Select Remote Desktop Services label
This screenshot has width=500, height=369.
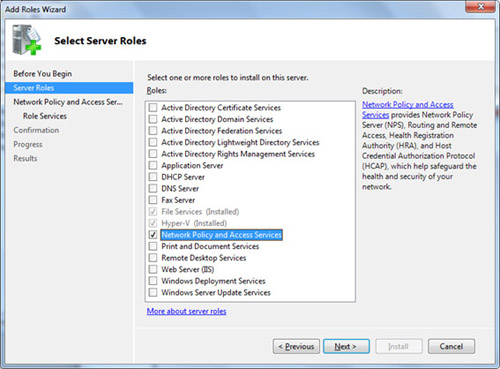click(x=204, y=258)
